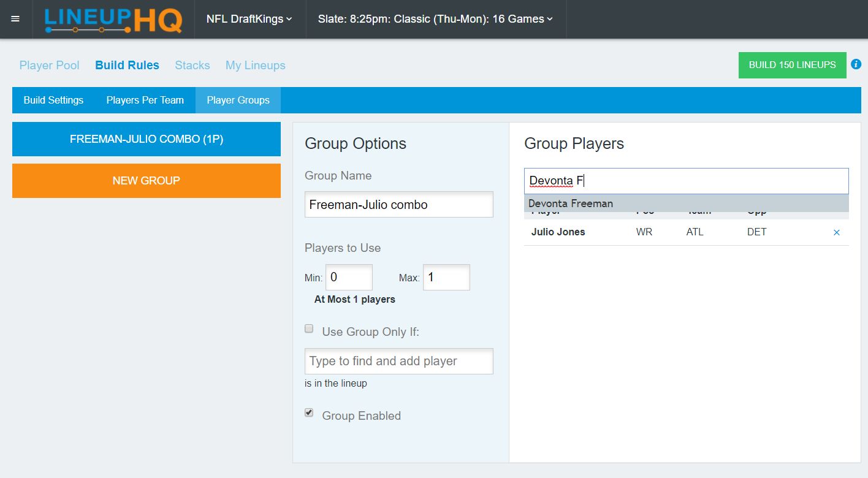Click the Max players input field
This screenshot has width=868, height=478.
[446, 277]
